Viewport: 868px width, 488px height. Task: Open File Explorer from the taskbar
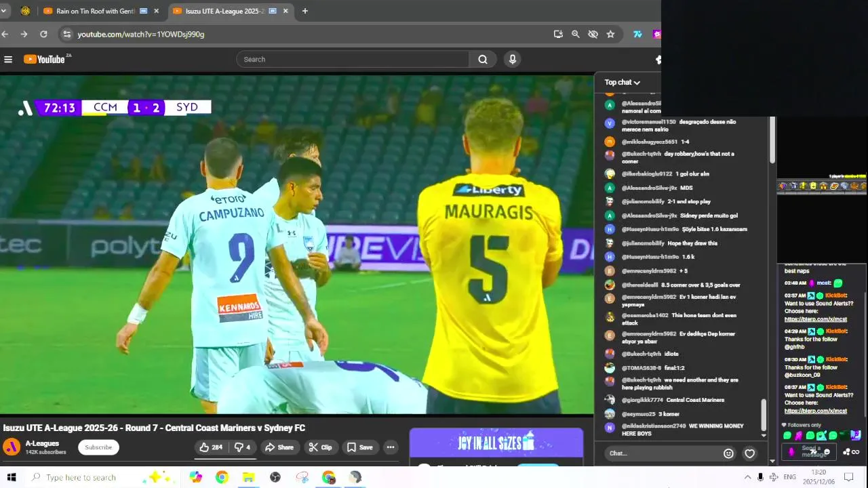click(248, 477)
